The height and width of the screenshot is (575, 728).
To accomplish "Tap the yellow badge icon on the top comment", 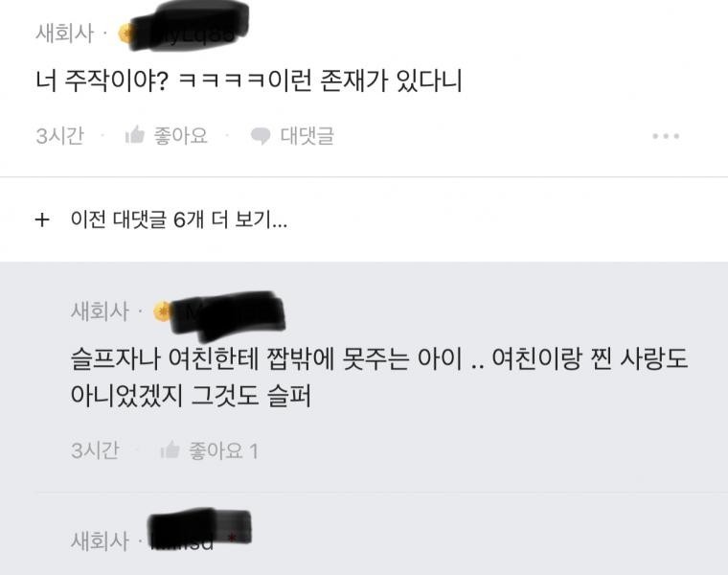I will coord(125,34).
